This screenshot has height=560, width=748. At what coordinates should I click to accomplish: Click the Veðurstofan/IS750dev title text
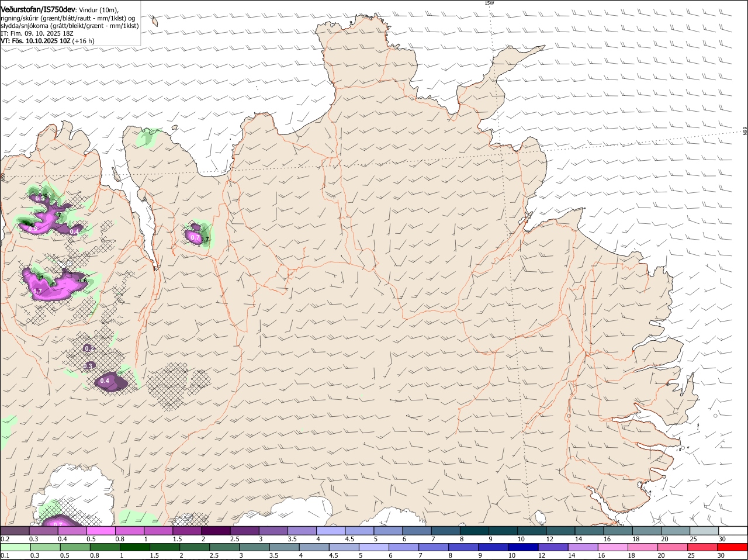pos(38,10)
